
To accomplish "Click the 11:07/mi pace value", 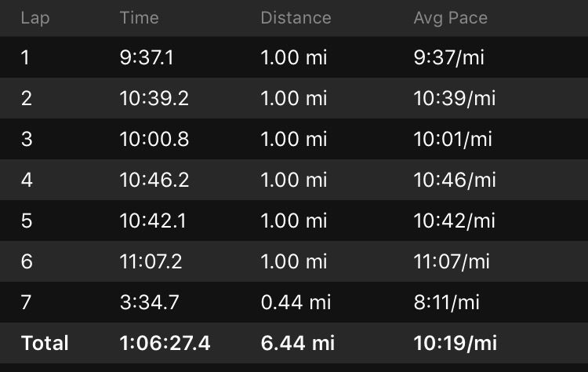I will pos(452,261).
